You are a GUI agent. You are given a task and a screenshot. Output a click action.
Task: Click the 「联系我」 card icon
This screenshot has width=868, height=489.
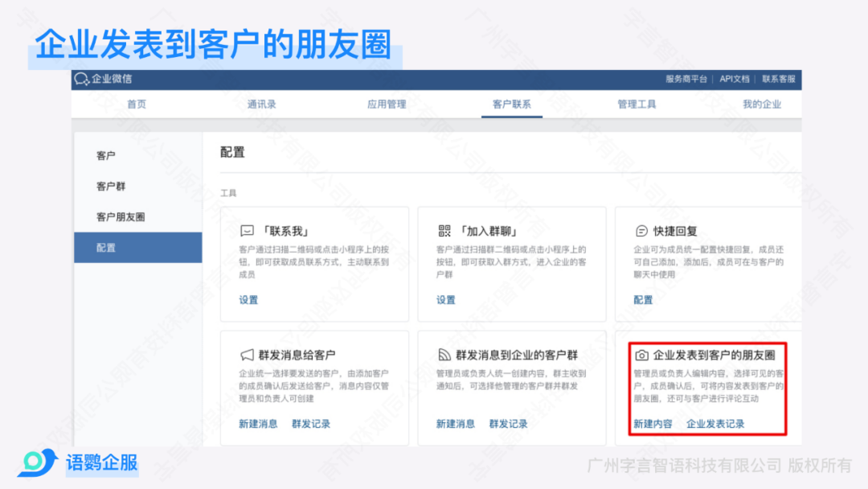coord(248,231)
